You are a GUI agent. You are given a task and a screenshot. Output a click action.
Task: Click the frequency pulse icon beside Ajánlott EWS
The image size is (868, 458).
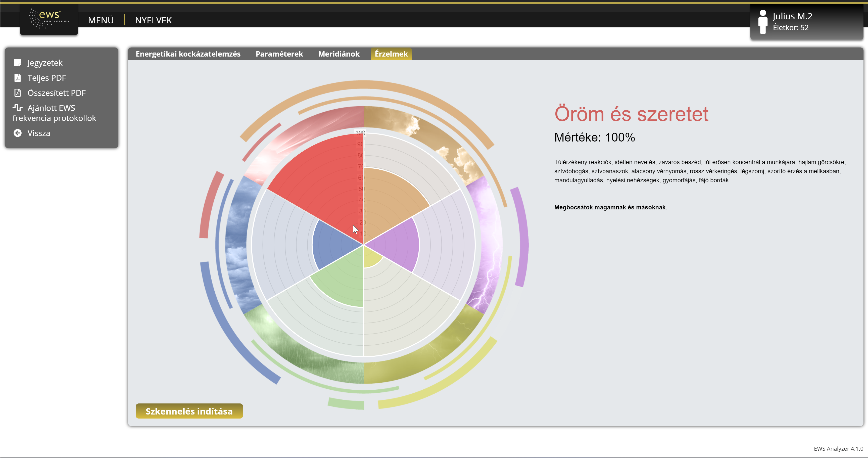18,108
